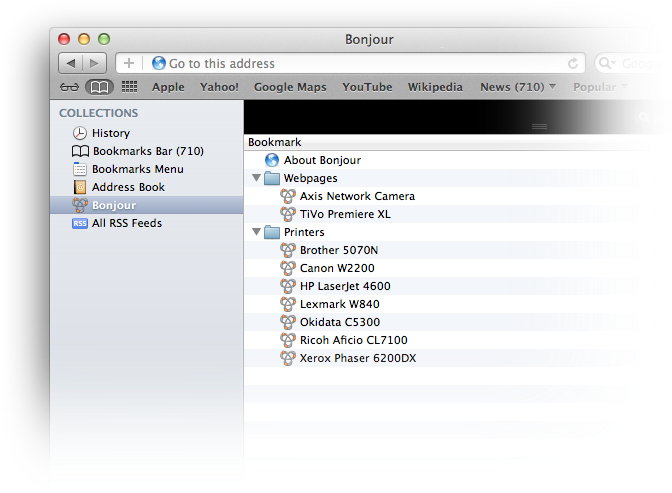Viewport: 672px width, 493px height.
Task: Collapse the Printers folder disclosure triangle
Action: [x=257, y=232]
